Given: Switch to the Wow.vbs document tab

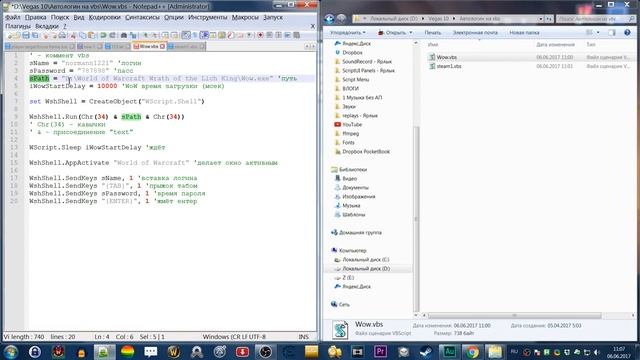Looking at the screenshot, I should pyautogui.click(x=149, y=47).
